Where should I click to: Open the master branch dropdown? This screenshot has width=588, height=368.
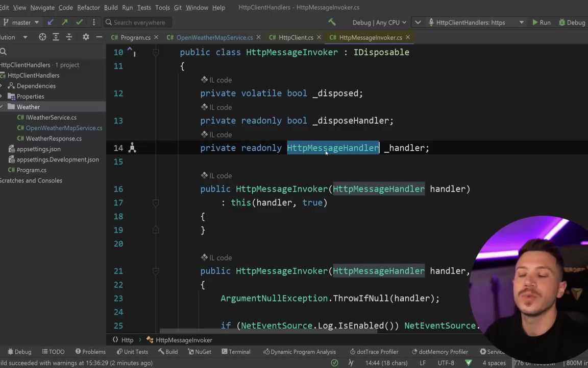pos(21,22)
